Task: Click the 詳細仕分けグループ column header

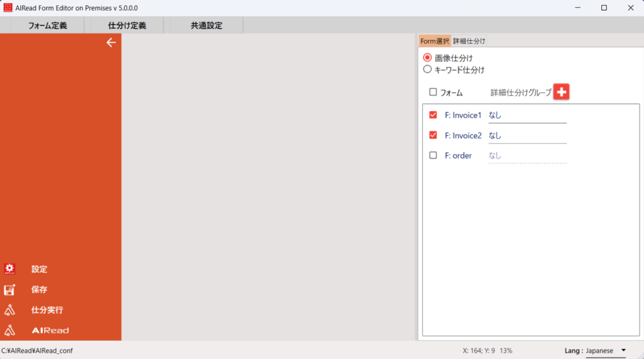Action: coord(521,93)
